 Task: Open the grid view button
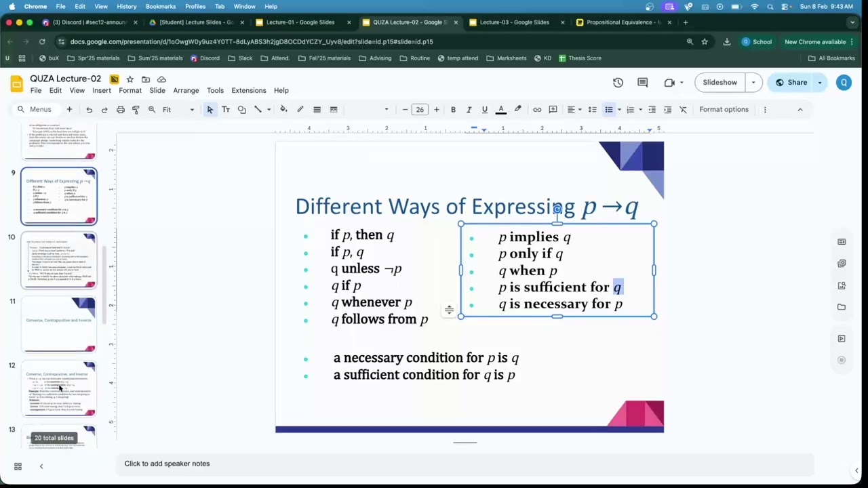[x=18, y=466]
